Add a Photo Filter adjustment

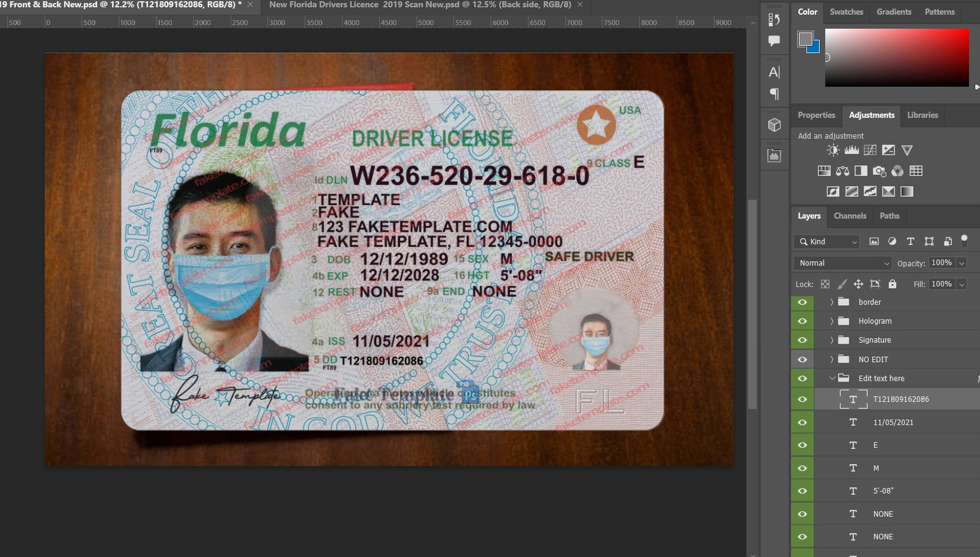pos(879,171)
